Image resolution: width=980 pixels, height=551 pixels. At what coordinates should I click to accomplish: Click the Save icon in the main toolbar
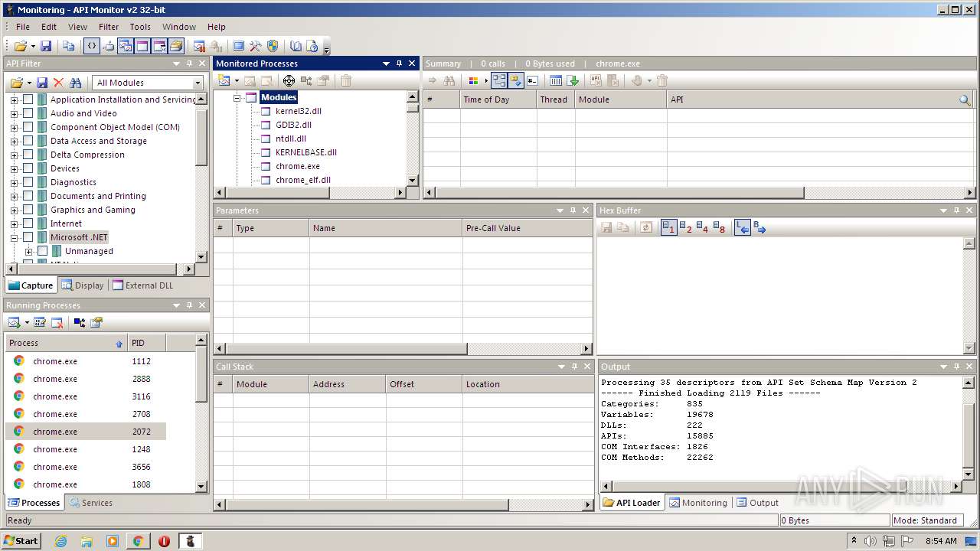pos(46,46)
